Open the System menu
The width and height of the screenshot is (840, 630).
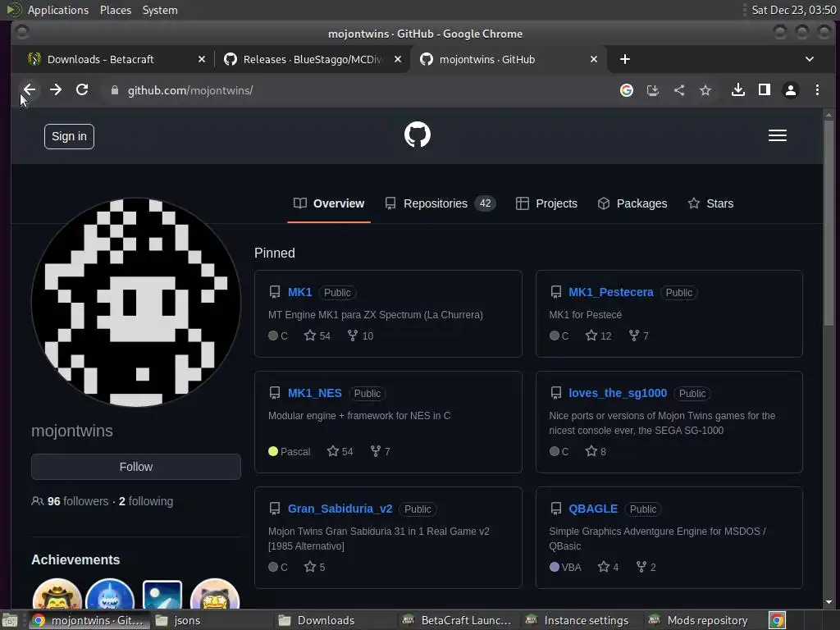click(160, 10)
